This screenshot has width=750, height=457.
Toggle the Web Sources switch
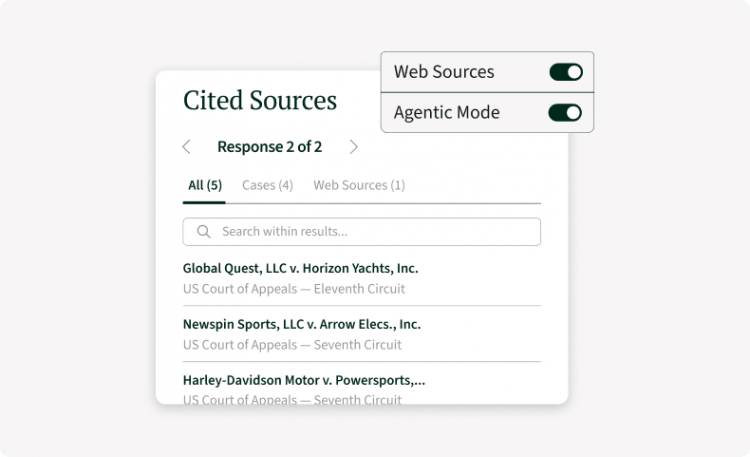click(566, 72)
